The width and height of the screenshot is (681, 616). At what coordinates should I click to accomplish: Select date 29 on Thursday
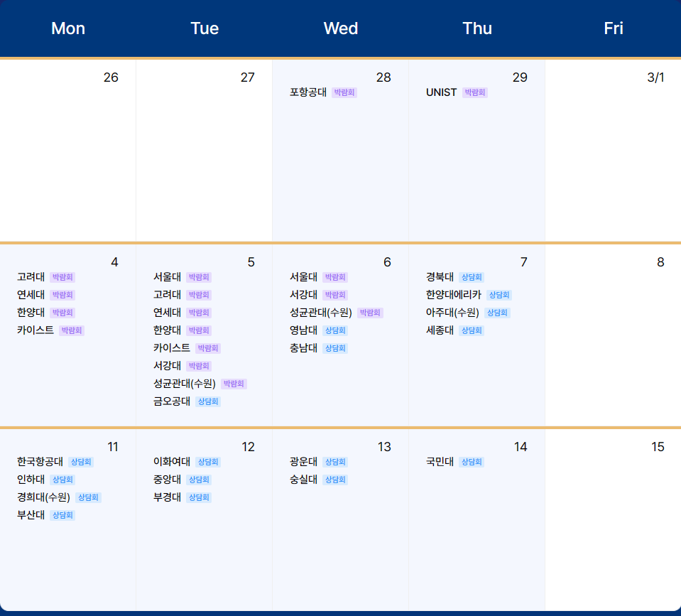[x=520, y=77]
